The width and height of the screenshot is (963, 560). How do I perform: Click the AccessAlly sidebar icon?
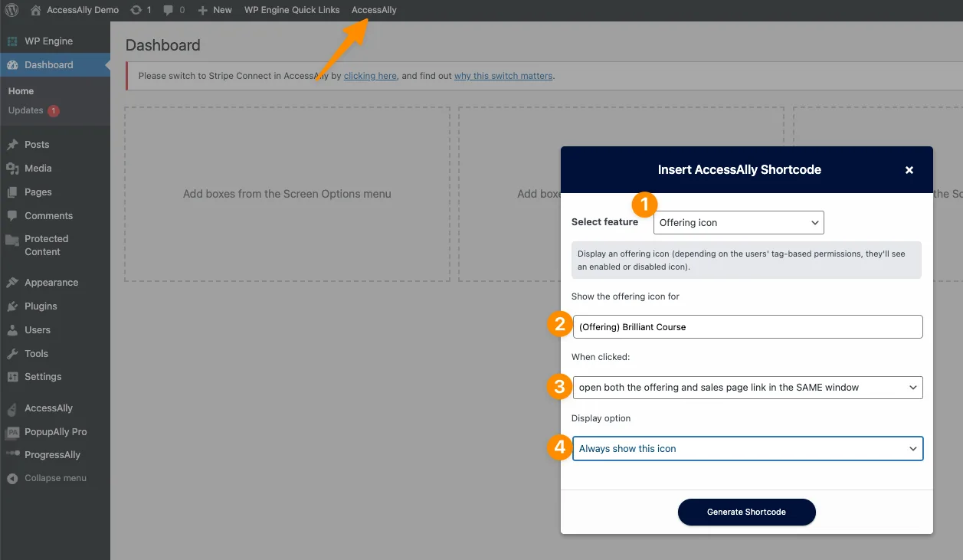point(12,408)
